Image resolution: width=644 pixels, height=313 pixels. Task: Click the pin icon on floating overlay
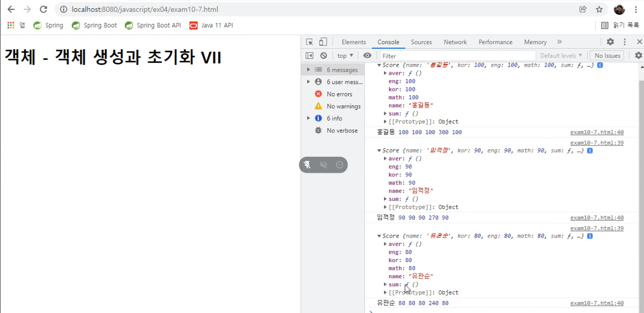click(307, 165)
